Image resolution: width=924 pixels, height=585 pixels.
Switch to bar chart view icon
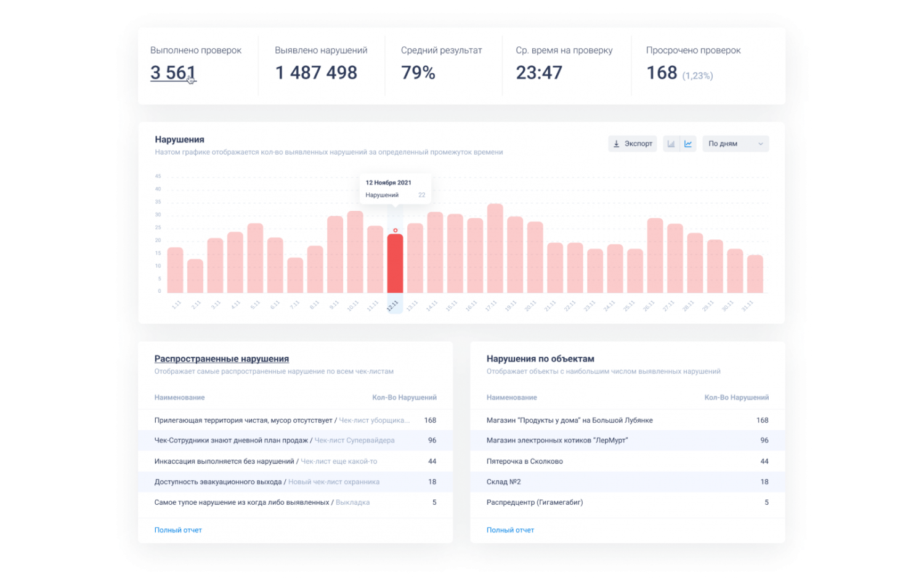(x=671, y=144)
